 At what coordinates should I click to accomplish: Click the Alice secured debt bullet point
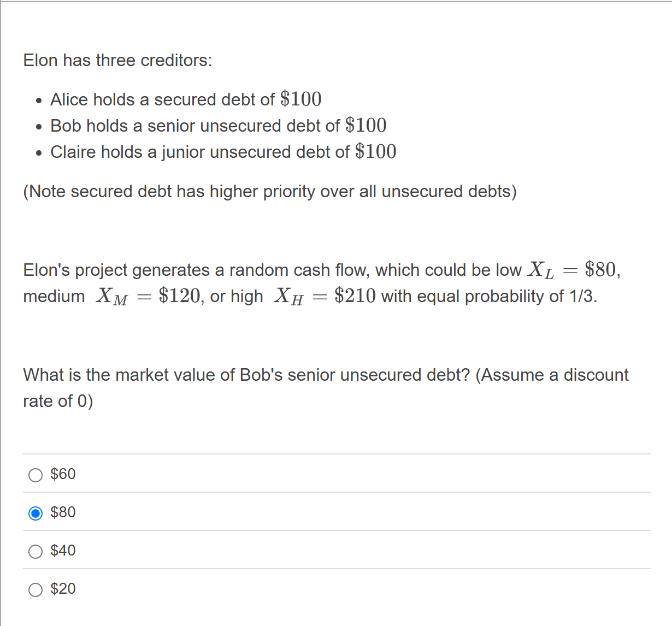click(186, 99)
